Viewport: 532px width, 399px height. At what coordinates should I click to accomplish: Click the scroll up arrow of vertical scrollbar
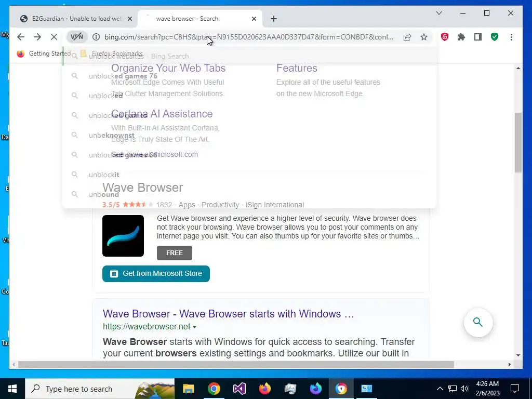[x=518, y=68]
